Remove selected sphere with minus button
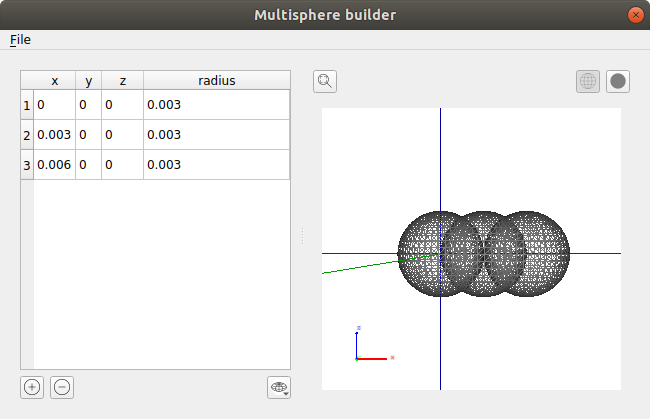 coord(62,388)
